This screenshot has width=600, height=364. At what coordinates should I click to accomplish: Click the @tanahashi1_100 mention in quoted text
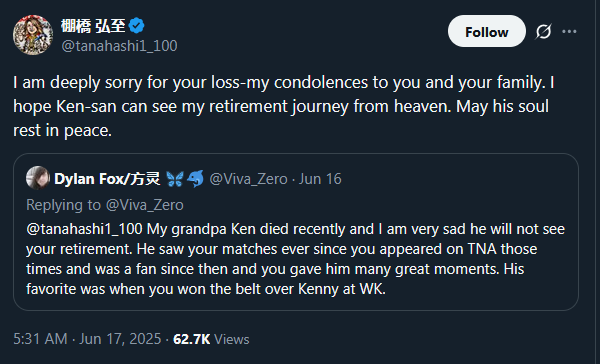(x=84, y=229)
